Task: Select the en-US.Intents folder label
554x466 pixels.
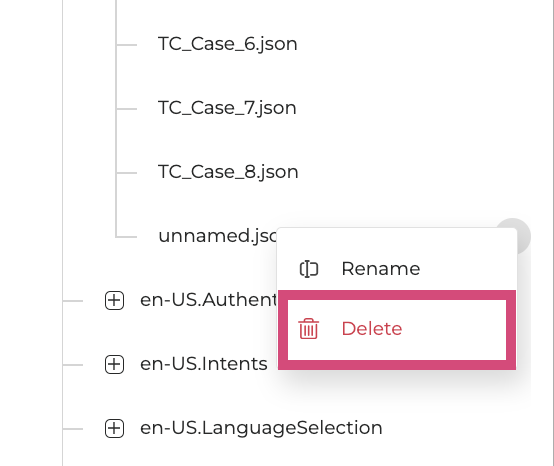Action: pos(204,364)
